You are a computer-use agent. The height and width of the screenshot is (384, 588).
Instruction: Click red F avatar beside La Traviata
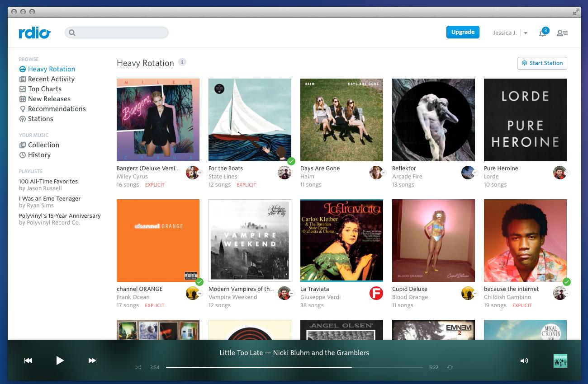point(376,293)
